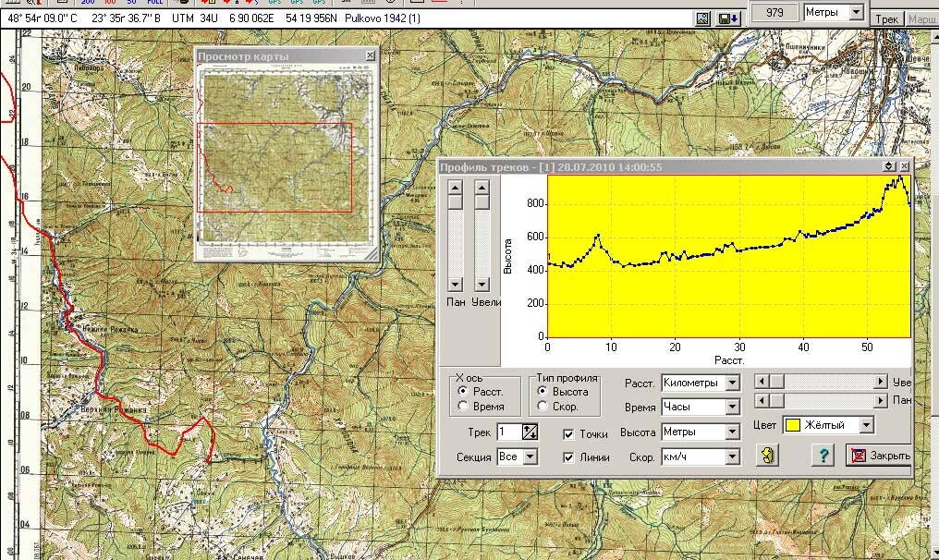This screenshot has height=560, width=939.
Task: Select the Время radio button for X axis
Action: 461,407
